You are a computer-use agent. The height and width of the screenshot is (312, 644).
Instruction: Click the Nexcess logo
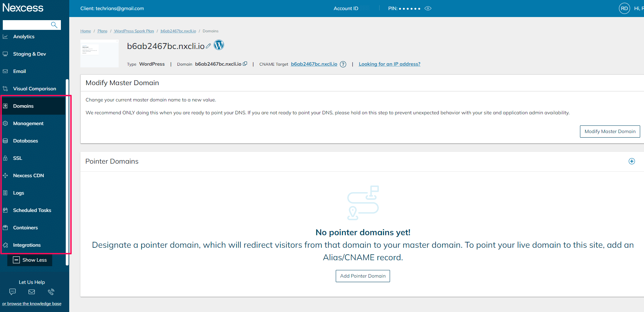pos(23,8)
